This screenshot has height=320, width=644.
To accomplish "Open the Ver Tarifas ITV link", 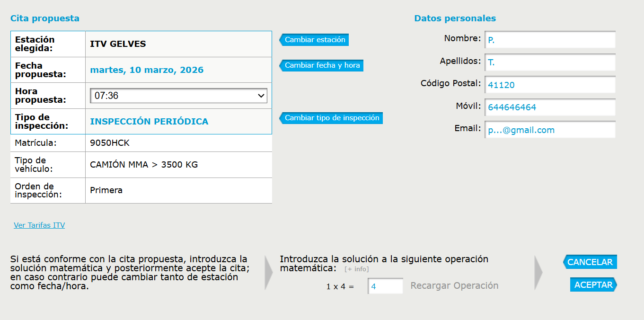I will [39, 225].
